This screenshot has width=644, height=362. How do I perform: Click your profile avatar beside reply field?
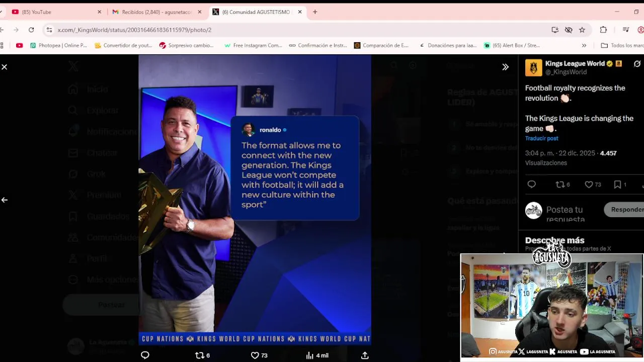pyautogui.click(x=533, y=210)
